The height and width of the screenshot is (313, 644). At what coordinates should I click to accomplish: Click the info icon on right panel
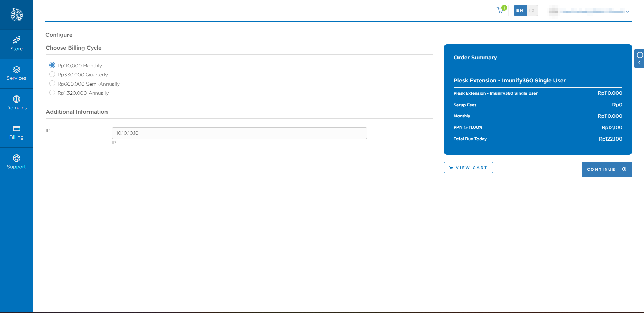pyautogui.click(x=640, y=55)
